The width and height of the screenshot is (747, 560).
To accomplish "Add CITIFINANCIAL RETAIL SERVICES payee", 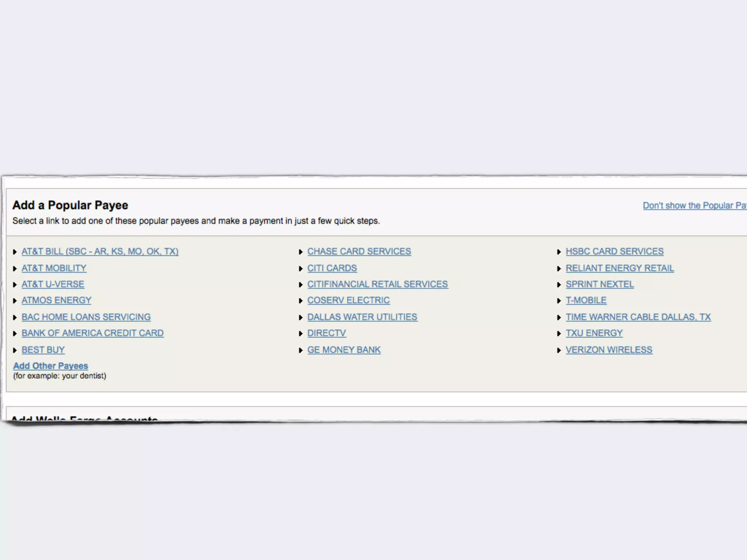I will [378, 284].
